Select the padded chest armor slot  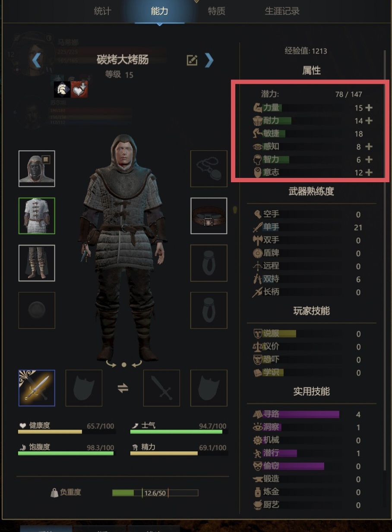(x=37, y=216)
